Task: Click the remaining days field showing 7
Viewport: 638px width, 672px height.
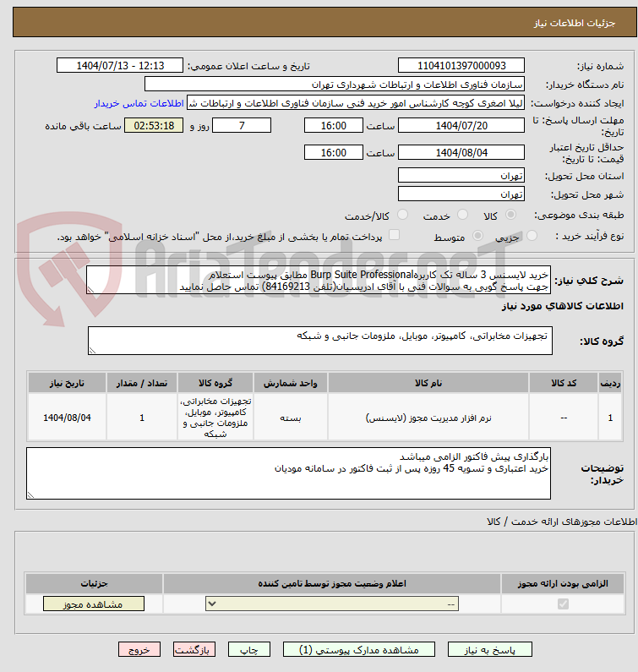Action: click(242, 126)
